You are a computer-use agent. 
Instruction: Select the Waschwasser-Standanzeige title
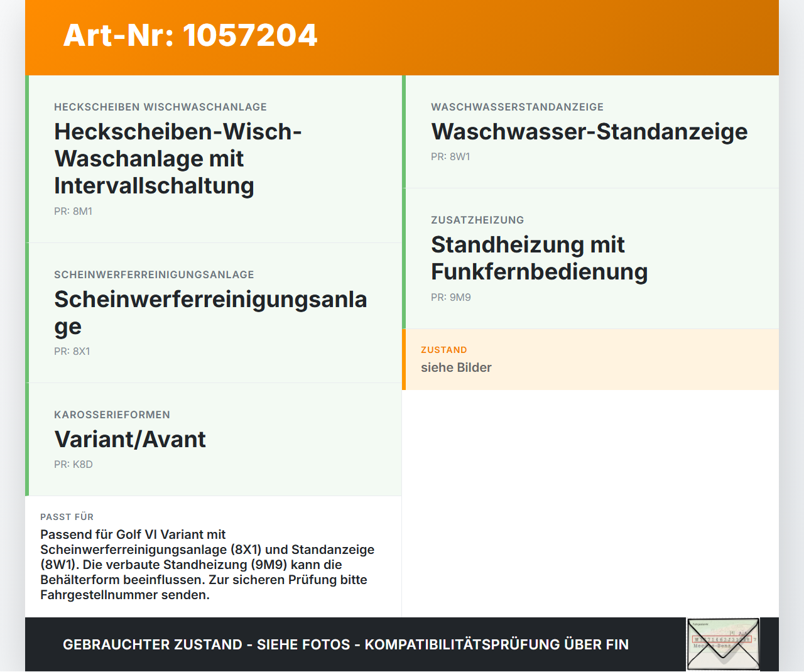coord(589,132)
